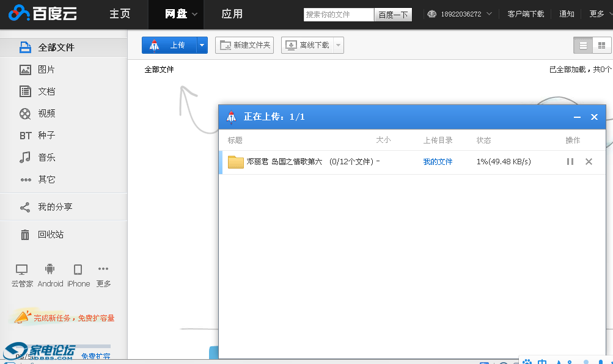Expand the 上传 upload dropdown arrow
This screenshot has height=364, width=613.
pyautogui.click(x=202, y=45)
